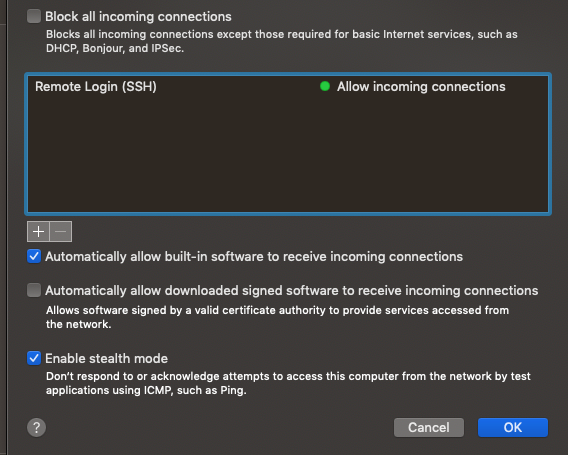The height and width of the screenshot is (455, 568).
Task: Click the "Block all incoming connections" label text
Action: (138, 17)
